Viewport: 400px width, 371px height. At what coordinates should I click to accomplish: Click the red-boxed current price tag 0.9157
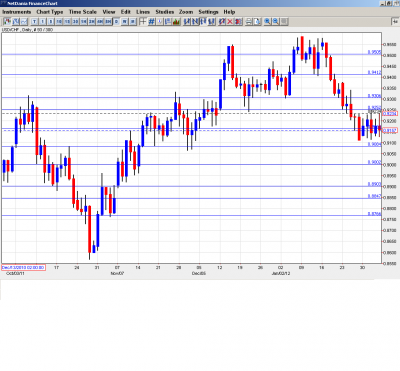click(x=390, y=131)
